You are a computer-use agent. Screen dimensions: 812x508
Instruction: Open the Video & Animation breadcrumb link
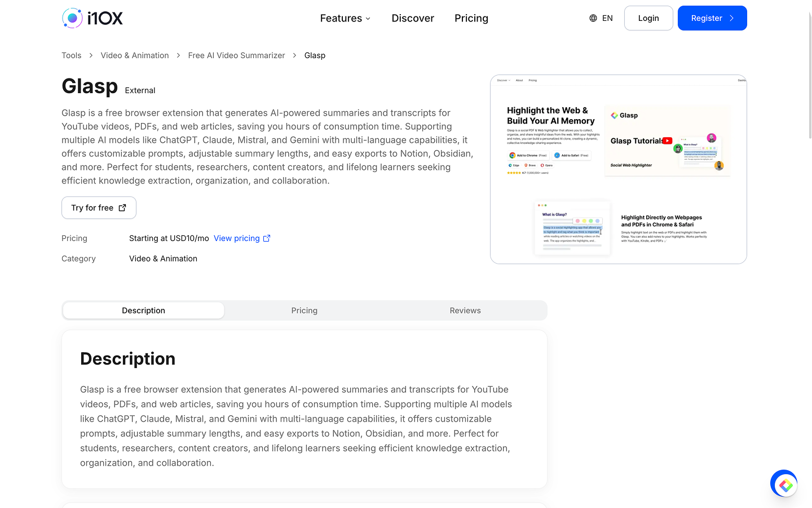pyautogui.click(x=135, y=55)
